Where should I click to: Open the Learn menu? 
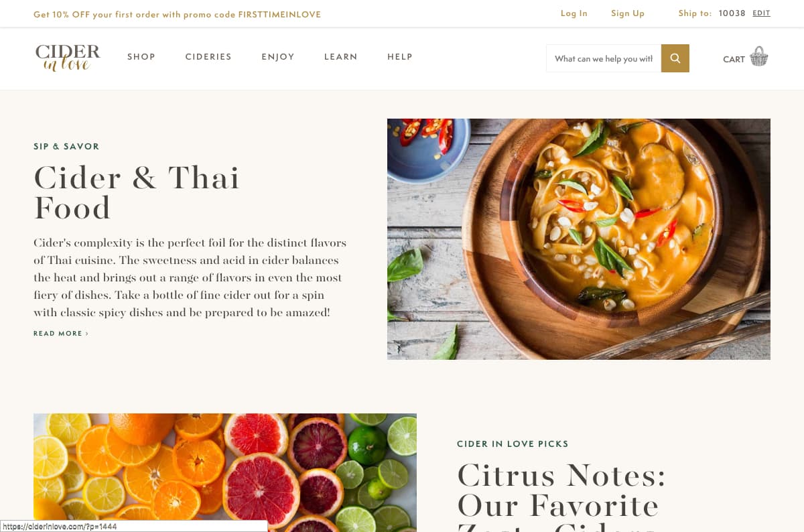pos(341,57)
